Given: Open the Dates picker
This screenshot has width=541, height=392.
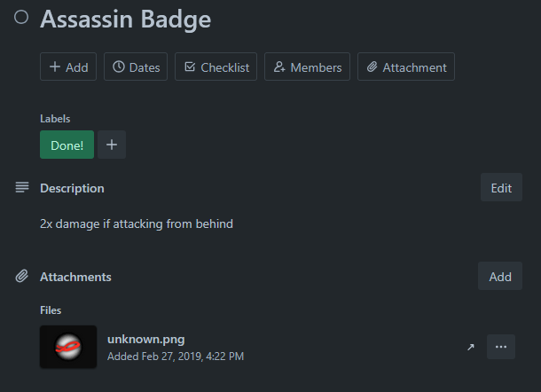Looking at the screenshot, I should point(136,67).
